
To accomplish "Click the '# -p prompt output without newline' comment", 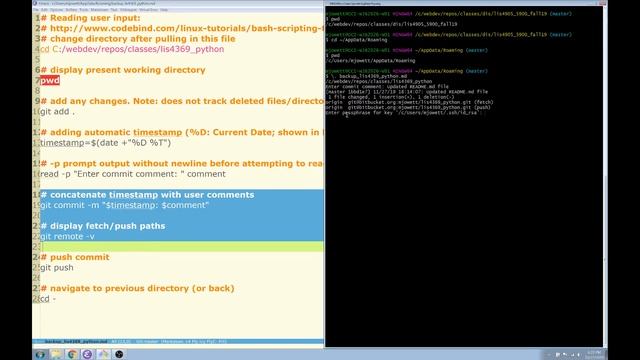I will tap(182, 164).
